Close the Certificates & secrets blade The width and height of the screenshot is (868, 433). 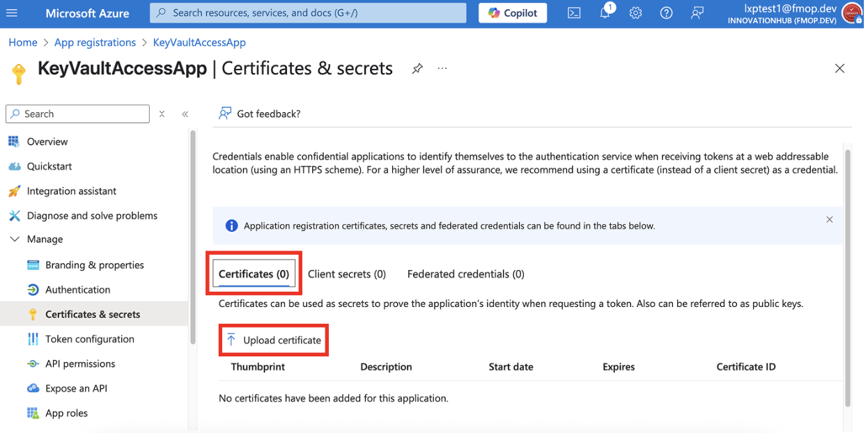(x=839, y=68)
